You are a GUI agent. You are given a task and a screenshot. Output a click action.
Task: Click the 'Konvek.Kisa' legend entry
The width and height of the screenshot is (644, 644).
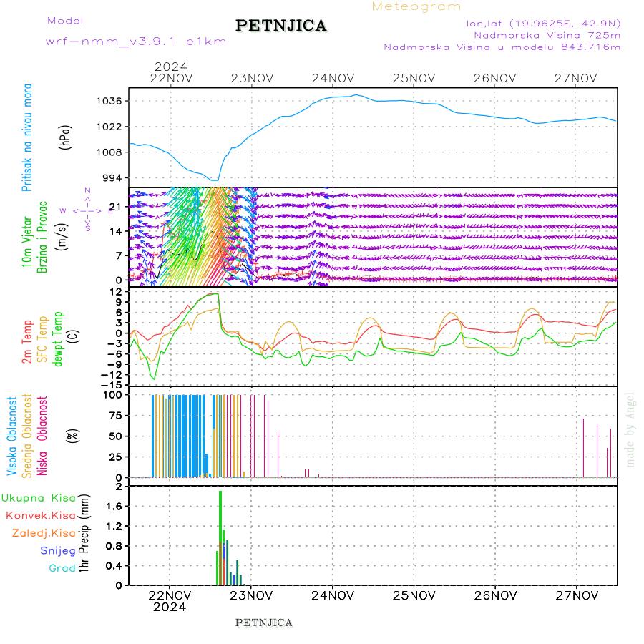(x=41, y=516)
